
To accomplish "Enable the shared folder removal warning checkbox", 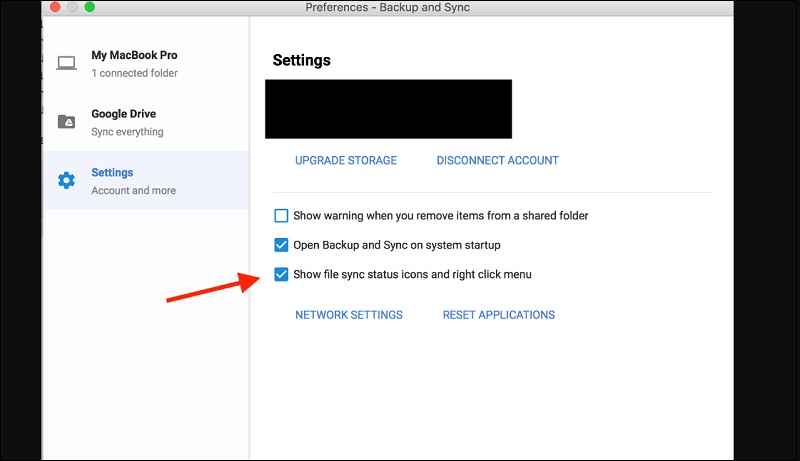I will (281, 215).
